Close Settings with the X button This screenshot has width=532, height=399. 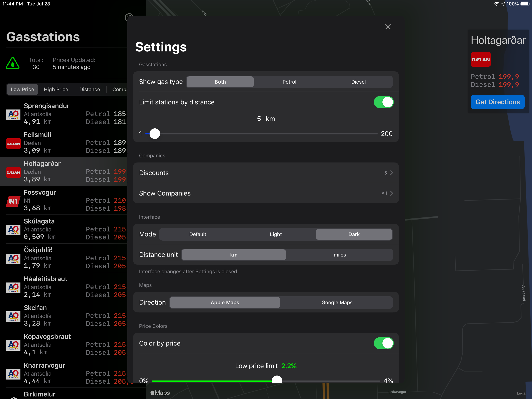[x=388, y=26]
